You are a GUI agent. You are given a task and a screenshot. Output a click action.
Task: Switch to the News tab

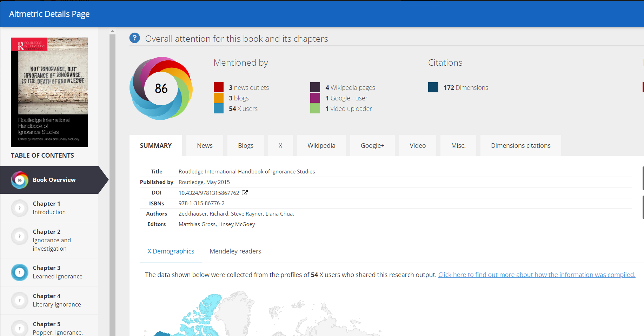tap(205, 146)
